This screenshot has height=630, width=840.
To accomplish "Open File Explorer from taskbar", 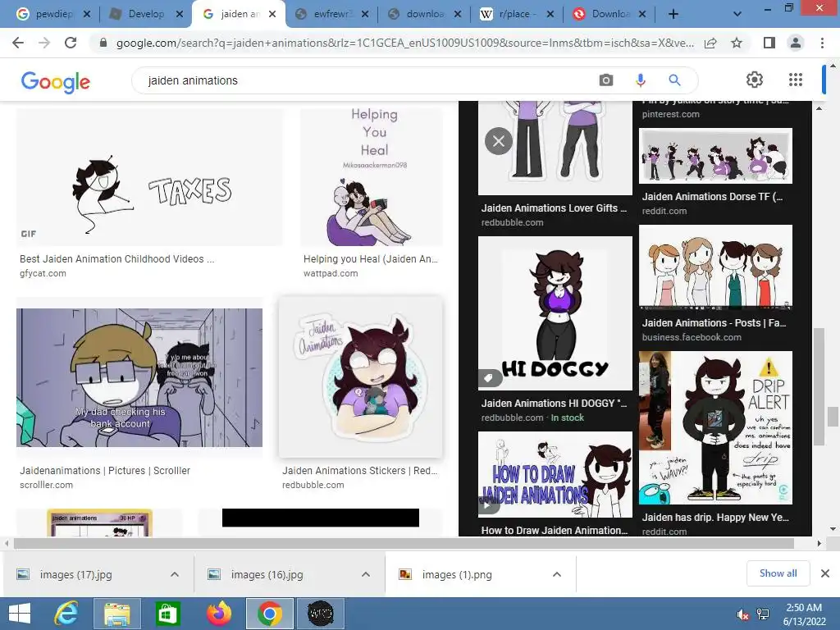I will click(x=116, y=614).
